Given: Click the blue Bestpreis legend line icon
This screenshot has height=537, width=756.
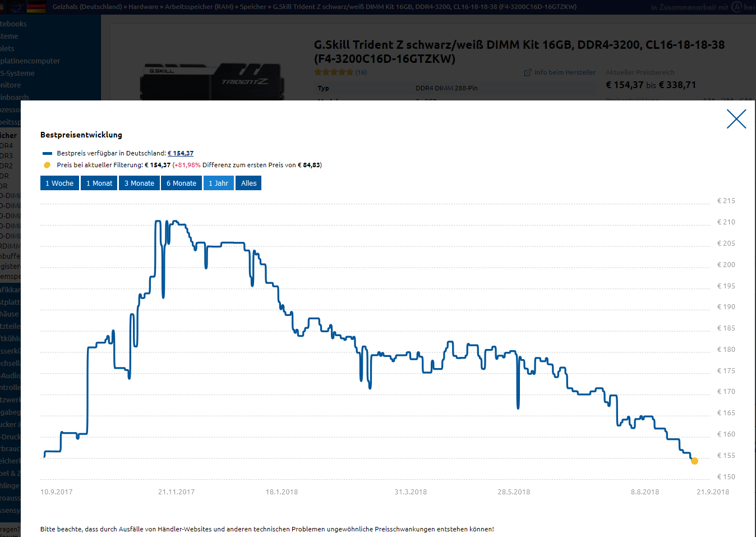Looking at the screenshot, I should point(48,153).
